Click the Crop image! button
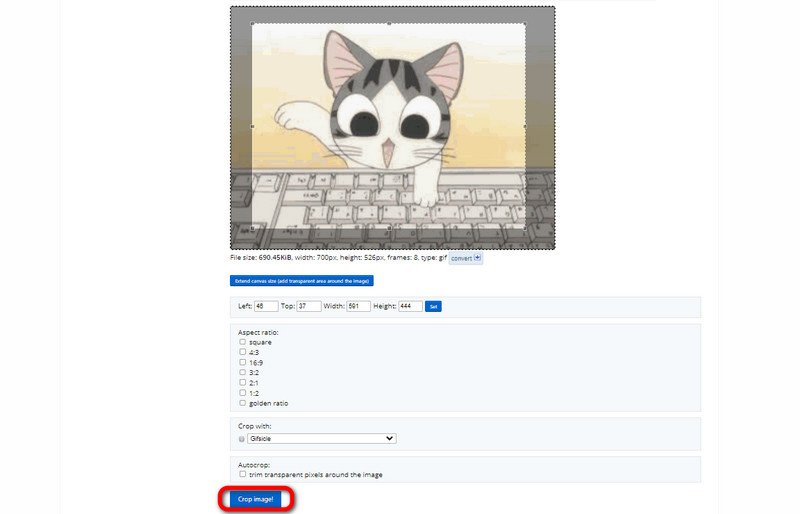800x514 pixels. (x=255, y=499)
